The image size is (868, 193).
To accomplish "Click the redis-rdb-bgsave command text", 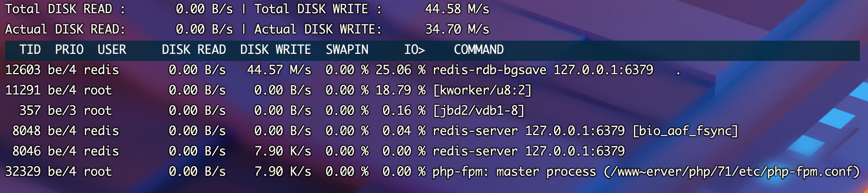I will 543,70.
